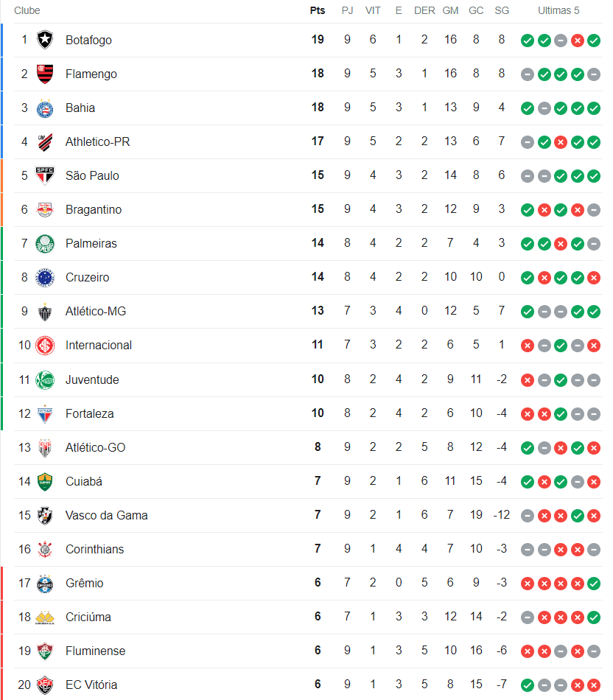This screenshot has width=613, height=700.
Task: Click the Flamengo club crest
Action: pyautogui.click(x=45, y=74)
